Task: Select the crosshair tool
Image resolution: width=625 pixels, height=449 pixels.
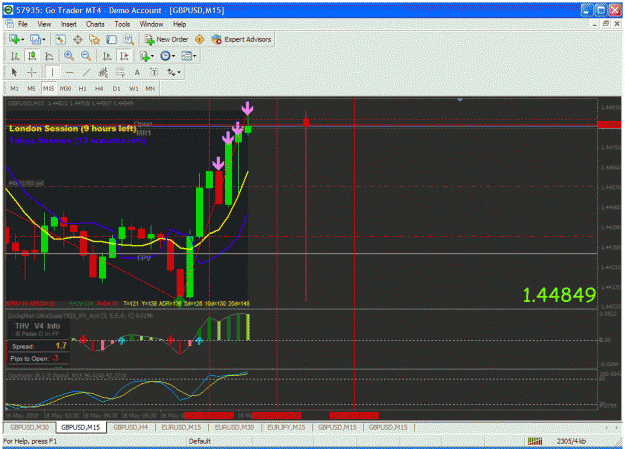Action: click(32, 73)
